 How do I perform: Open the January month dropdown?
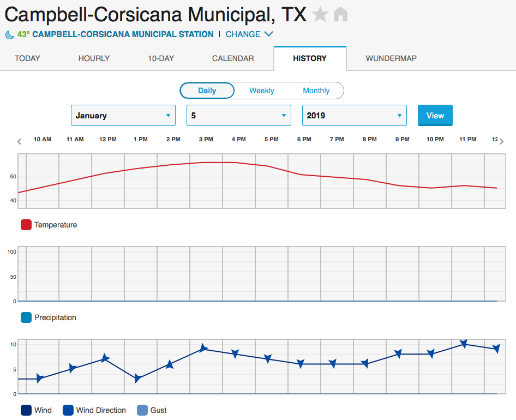pyautogui.click(x=123, y=116)
